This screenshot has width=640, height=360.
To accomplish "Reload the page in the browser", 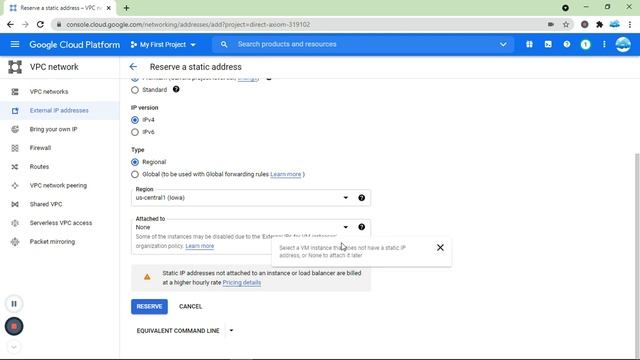I will (x=40, y=24).
